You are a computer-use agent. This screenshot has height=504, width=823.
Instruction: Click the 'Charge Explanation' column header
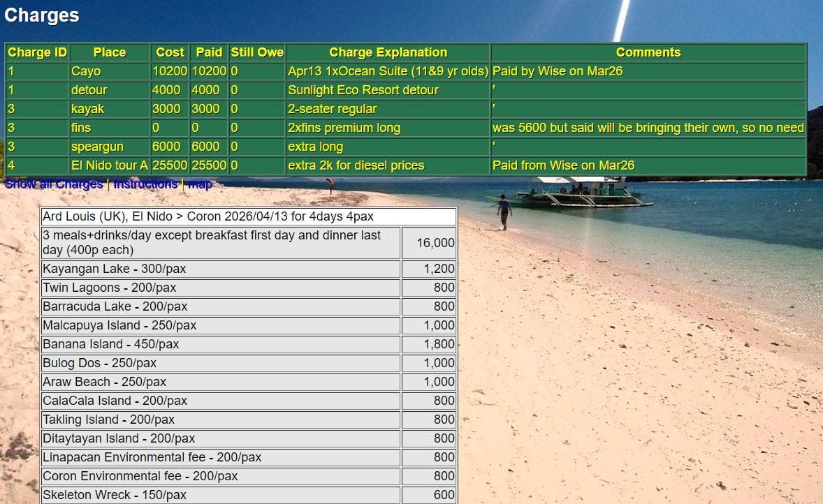pos(388,52)
